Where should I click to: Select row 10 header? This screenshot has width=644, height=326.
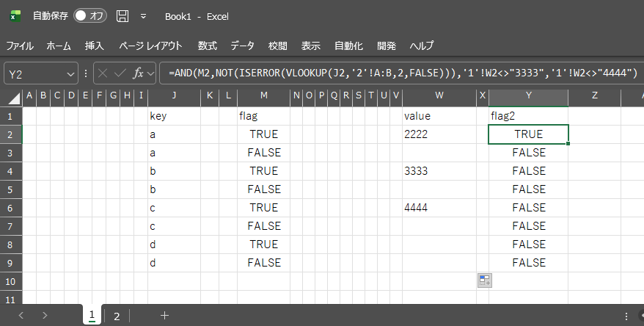(11, 282)
